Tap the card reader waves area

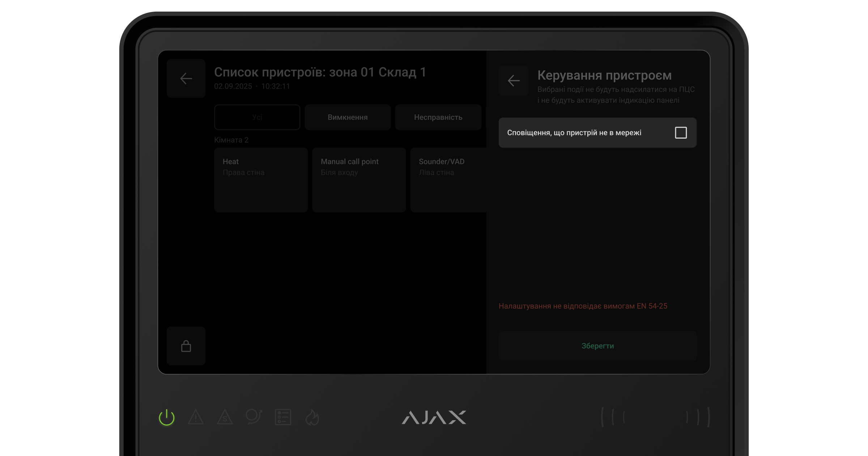click(655, 417)
